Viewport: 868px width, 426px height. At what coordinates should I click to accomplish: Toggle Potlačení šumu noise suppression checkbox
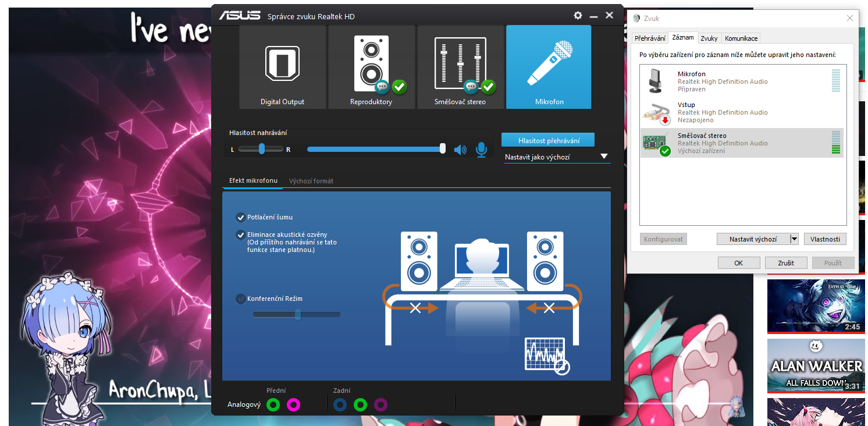click(x=240, y=217)
